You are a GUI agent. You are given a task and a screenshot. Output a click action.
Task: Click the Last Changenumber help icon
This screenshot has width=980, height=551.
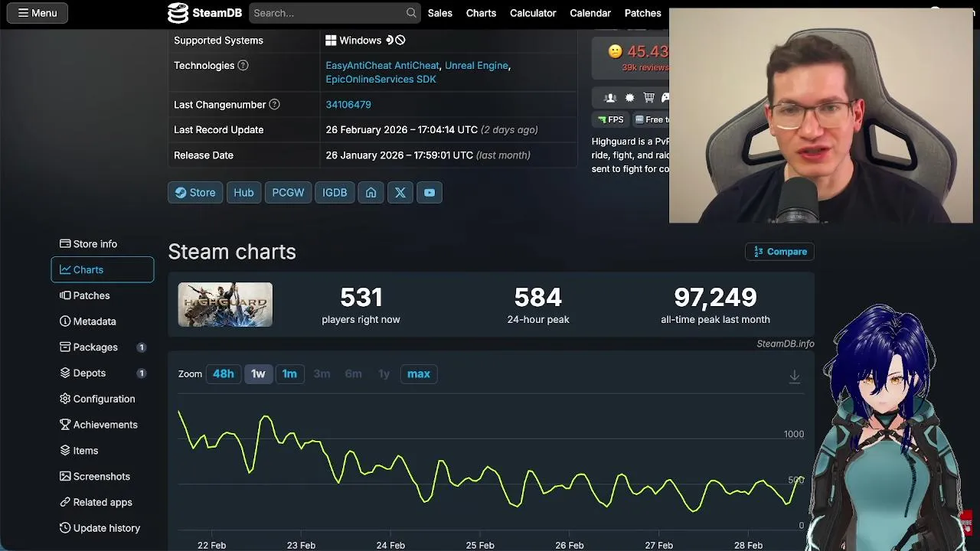pos(274,105)
